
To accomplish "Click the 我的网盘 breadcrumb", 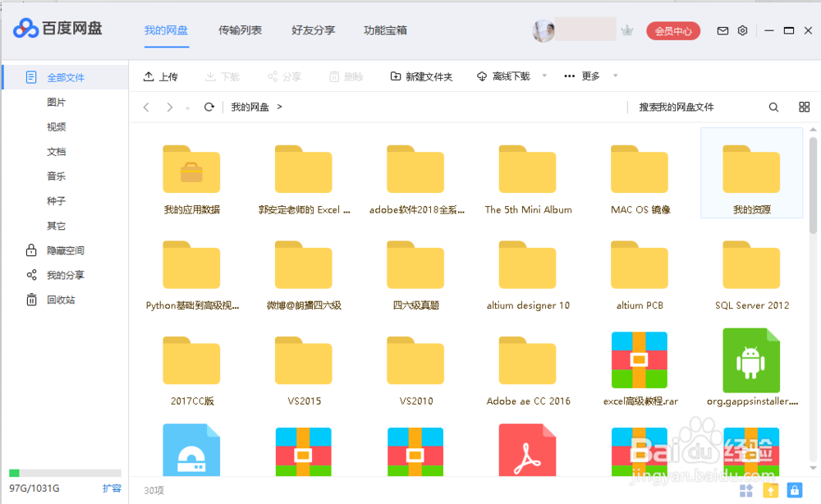I will point(250,108).
